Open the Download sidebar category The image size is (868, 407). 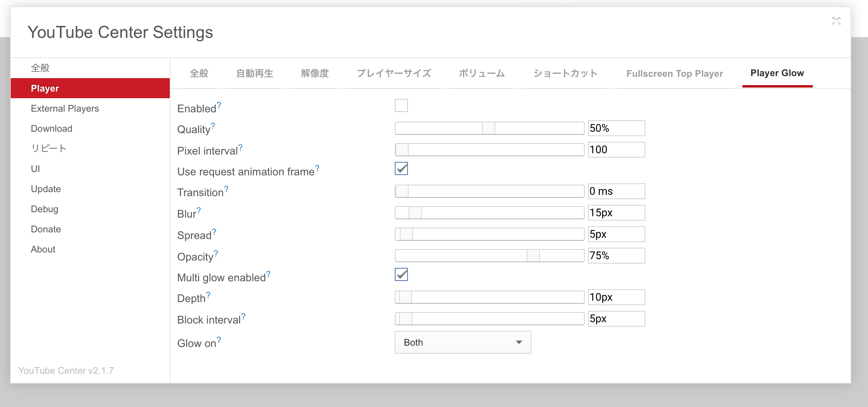(90, 128)
